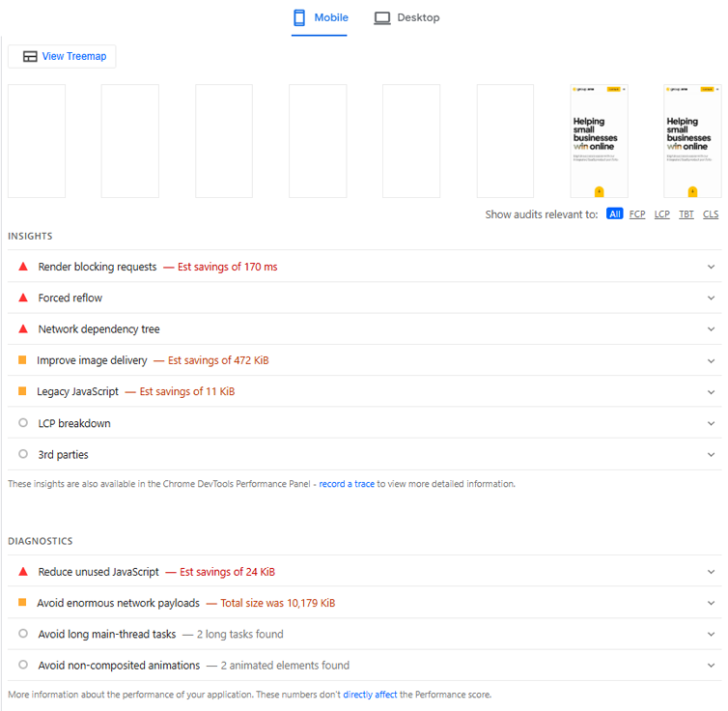Image resolution: width=728 pixels, height=711 pixels.
Task: Switch to the Mobile tab
Action: click(320, 17)
